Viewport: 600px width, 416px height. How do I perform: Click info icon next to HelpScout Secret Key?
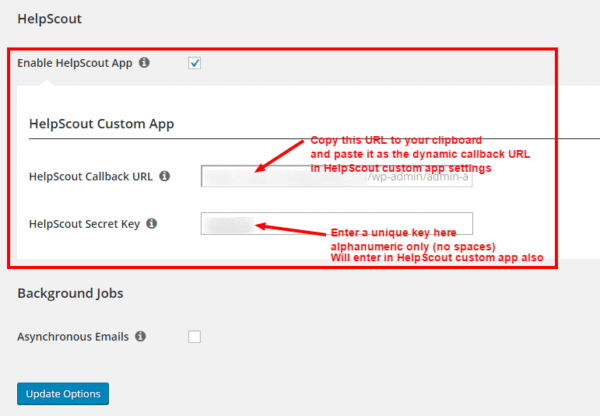click(x=152, y=223)
